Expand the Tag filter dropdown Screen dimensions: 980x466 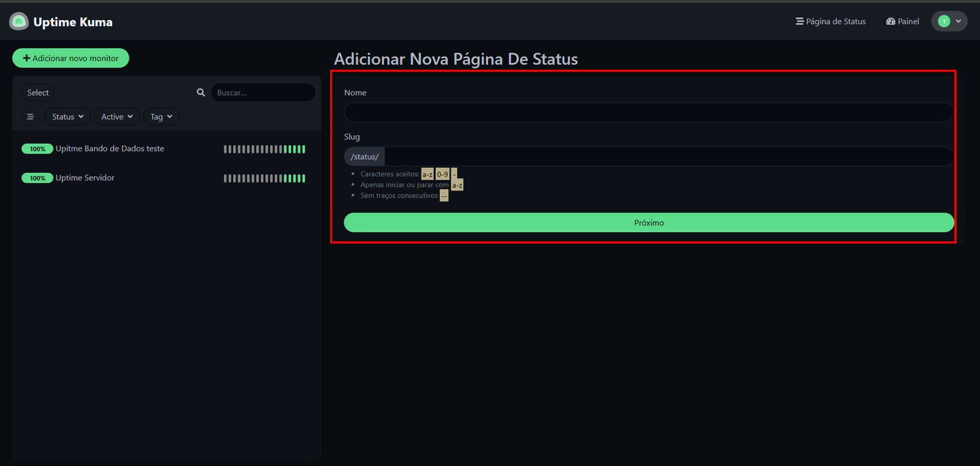pos(161,116)
